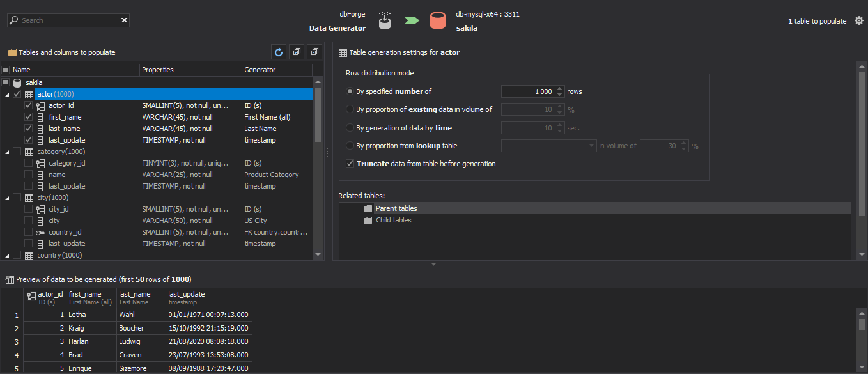868x374 pixels.
Task: Toggle the sakila database checkbox
Action: click(6, 82)
